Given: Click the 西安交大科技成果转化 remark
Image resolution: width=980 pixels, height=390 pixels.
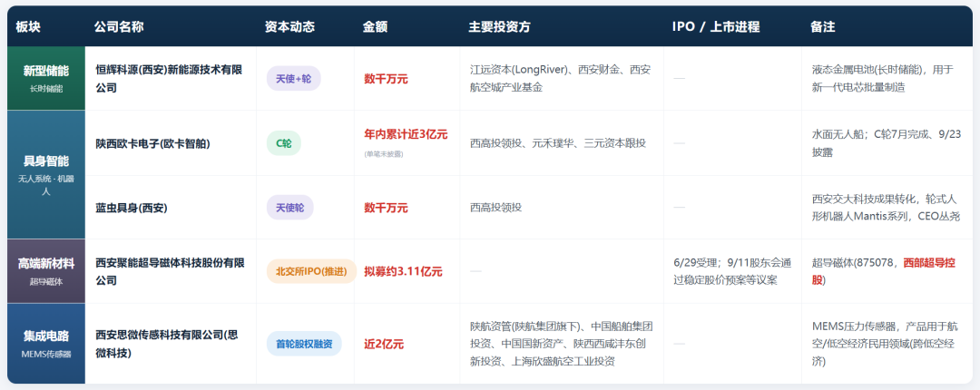Looking at the screenshot, I should (x=887, y=208).
